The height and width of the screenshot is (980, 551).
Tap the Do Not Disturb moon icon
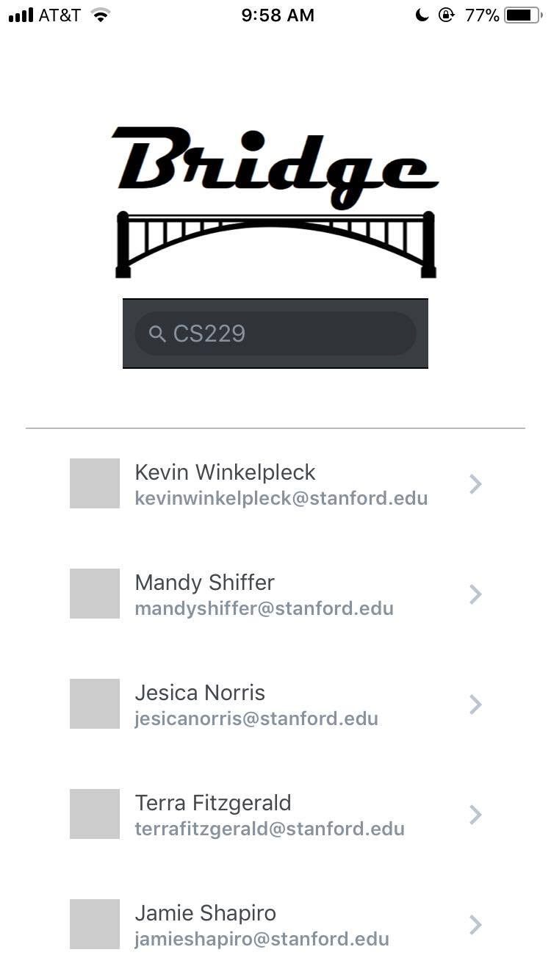[422, 15]
